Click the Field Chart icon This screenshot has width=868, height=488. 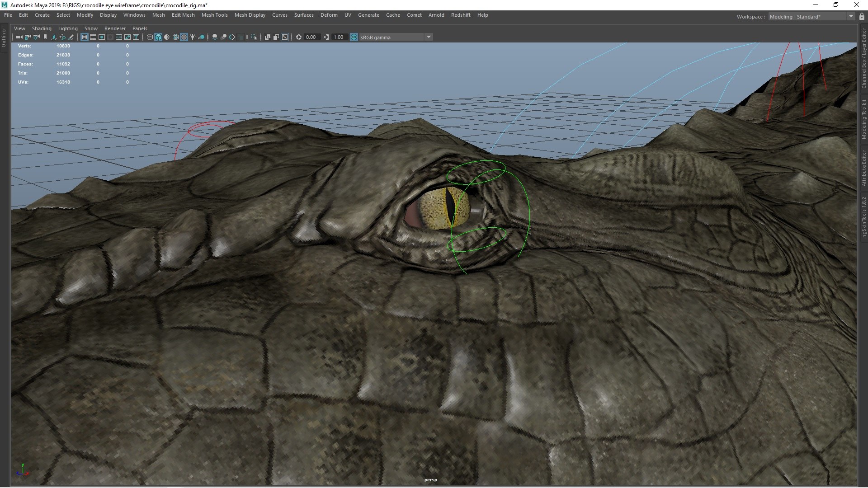[x=119, y=37]
